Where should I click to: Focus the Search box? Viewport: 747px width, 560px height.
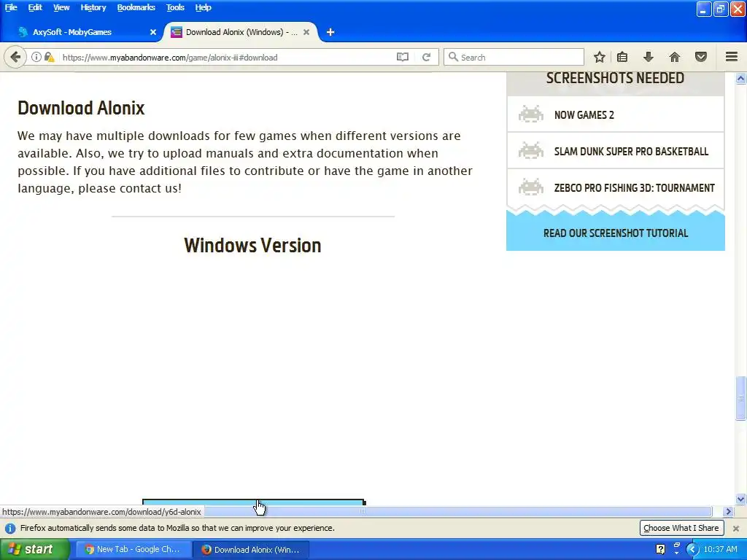click(514, 57)
